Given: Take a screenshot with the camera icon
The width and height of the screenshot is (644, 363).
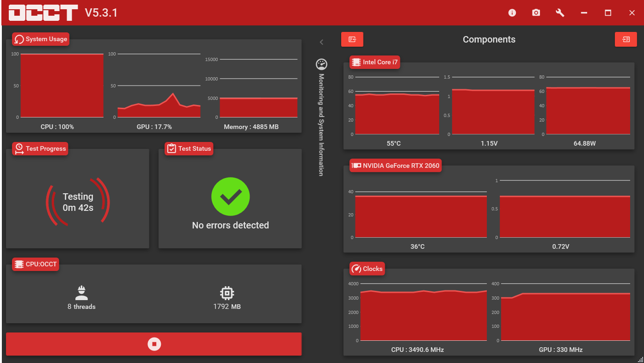Looking at the screenshot, I should tap(536, 13).
